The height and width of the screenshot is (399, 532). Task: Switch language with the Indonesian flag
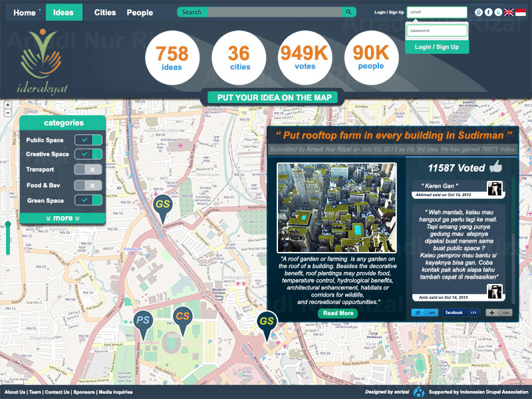click(x=520, y=13)
